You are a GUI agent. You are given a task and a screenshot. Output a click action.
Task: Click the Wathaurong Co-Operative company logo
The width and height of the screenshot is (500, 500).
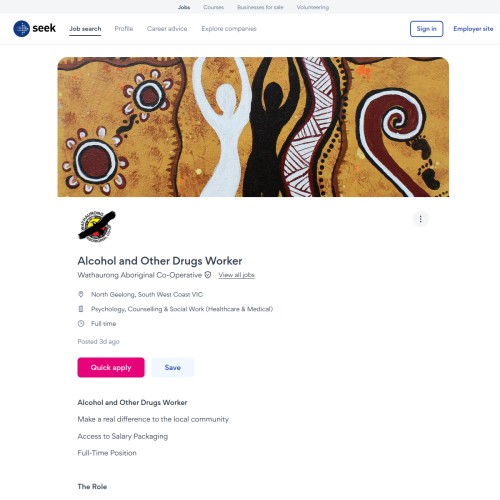pyautogui.click(x=97, y=226)
